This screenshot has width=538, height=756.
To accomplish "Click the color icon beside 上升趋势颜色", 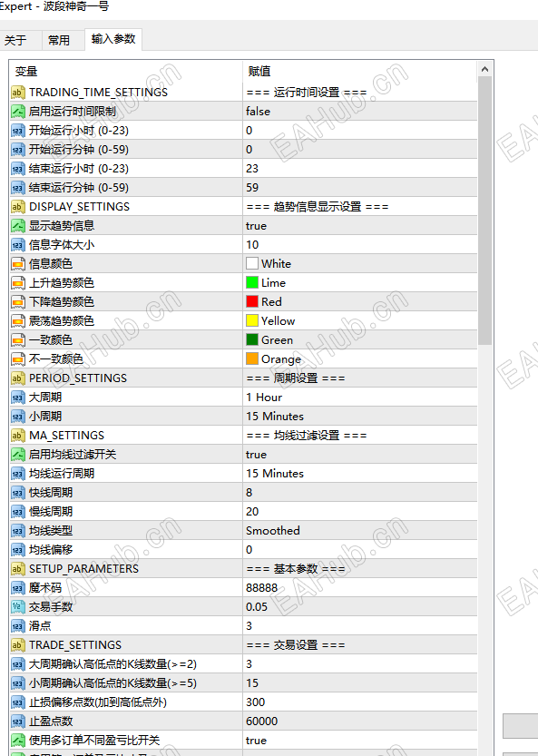I will point(18,282).
